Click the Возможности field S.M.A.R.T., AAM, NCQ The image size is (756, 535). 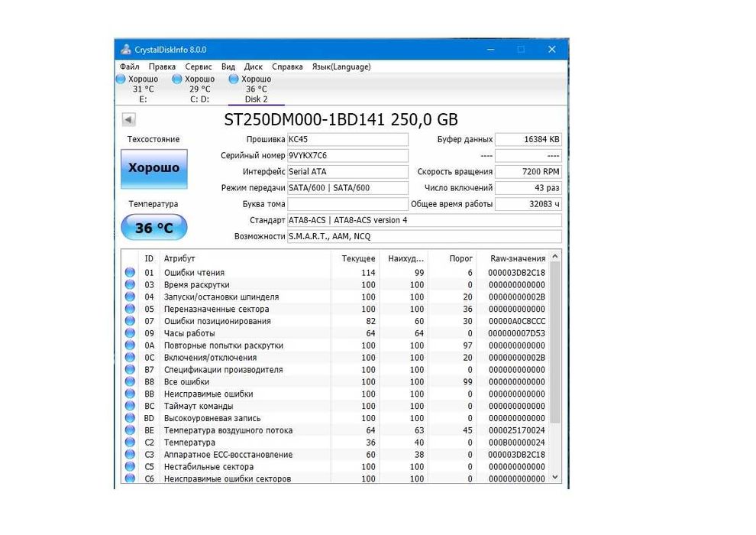pyautogui.click(x=425, y=236)
